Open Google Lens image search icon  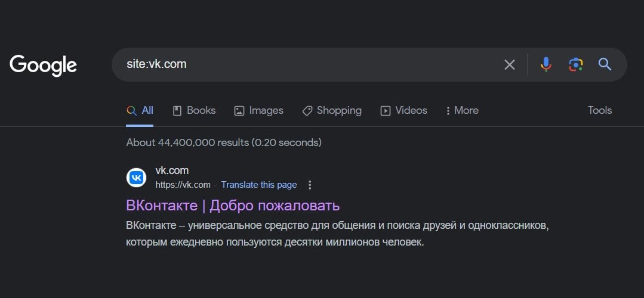pos(576,64)
